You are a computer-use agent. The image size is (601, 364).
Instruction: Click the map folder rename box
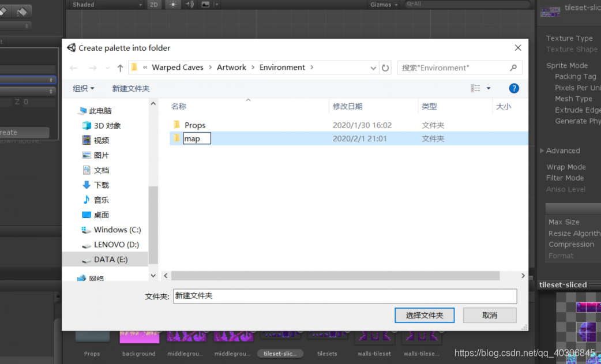197,138
